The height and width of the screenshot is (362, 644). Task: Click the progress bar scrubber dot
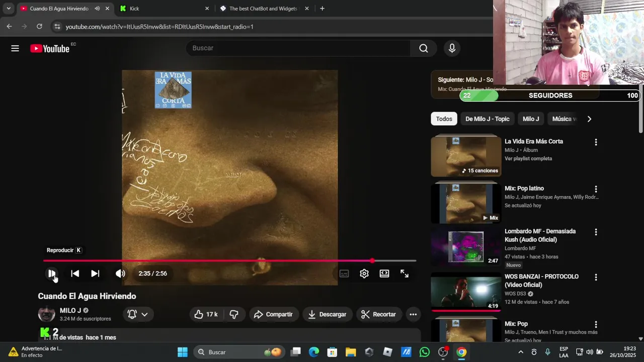(x=372, y=260)
